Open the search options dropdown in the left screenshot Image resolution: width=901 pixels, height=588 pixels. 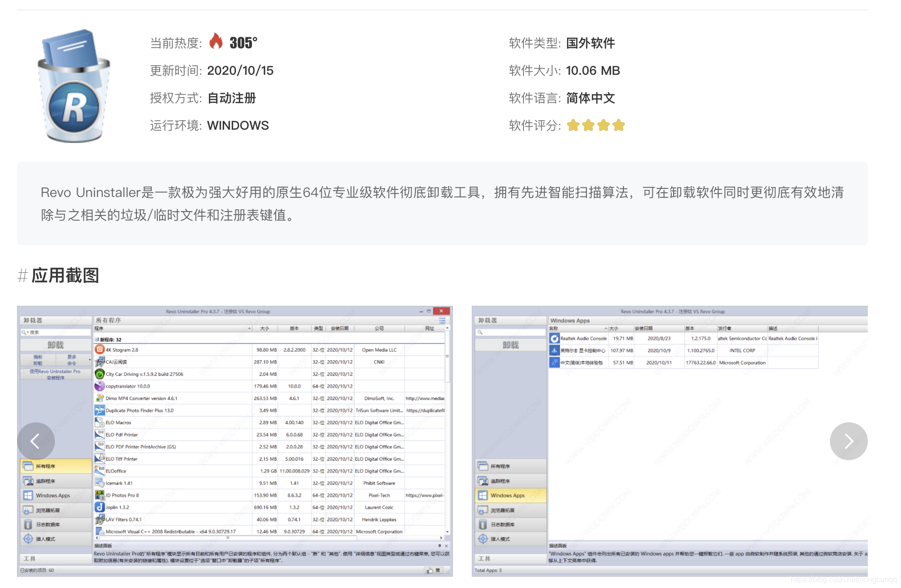25,332
